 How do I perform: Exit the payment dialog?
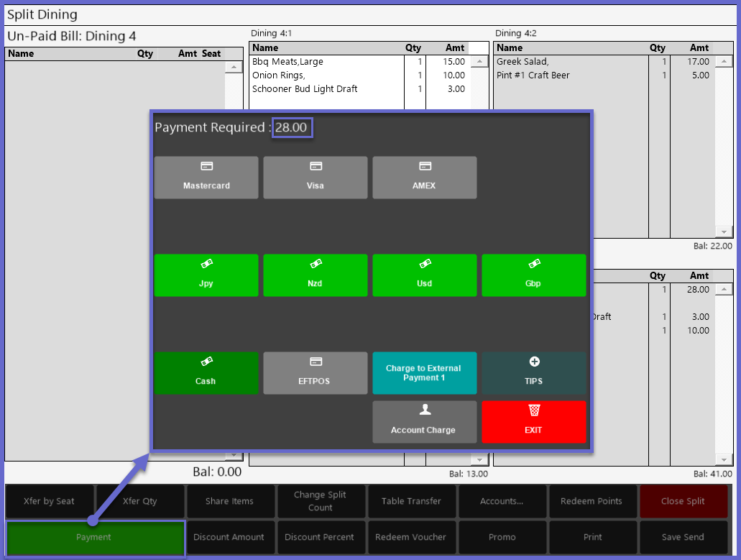click(x=533, y=422)
